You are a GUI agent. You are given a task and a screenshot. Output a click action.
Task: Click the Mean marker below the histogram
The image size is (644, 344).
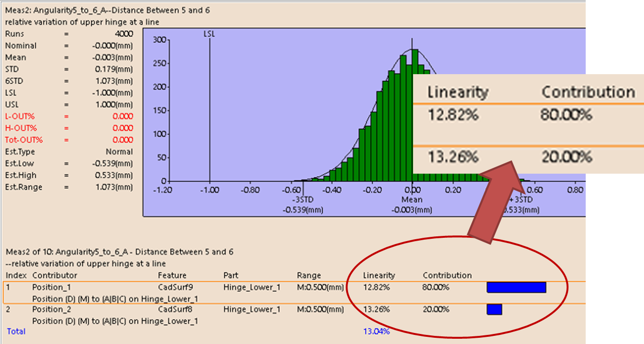click(412, 200)
